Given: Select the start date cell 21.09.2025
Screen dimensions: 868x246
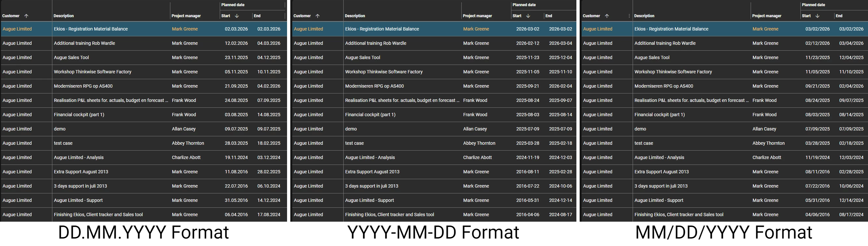Looking at the screenshot, I should [x=236, y=86].
